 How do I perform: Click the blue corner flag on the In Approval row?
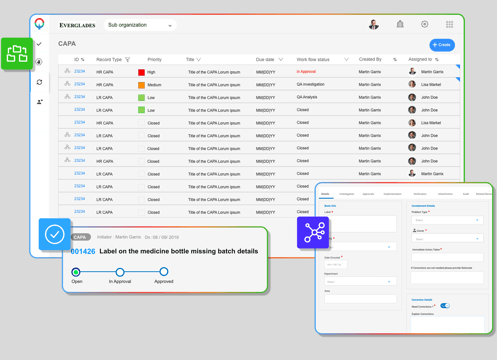458,67
